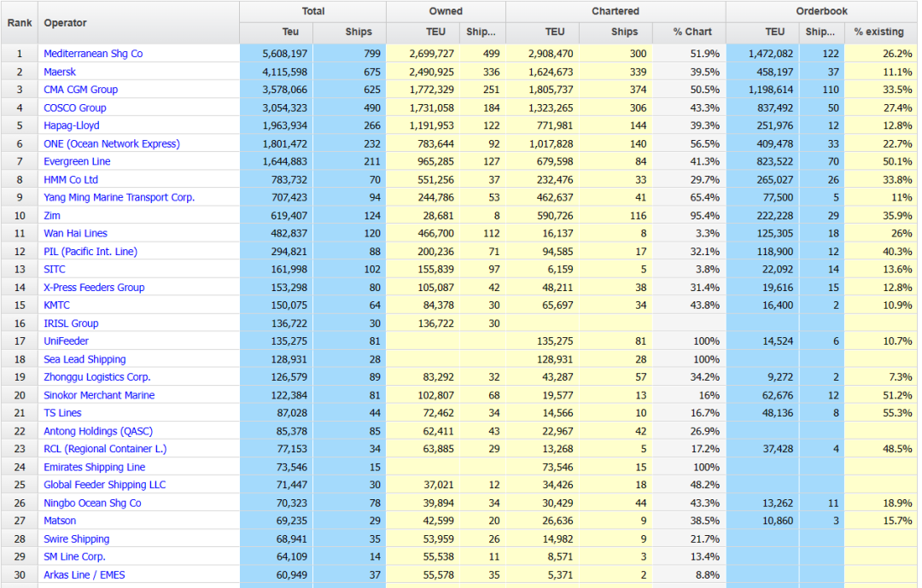
Task: Open the Matson operator link
Action: tap(60, 520)
